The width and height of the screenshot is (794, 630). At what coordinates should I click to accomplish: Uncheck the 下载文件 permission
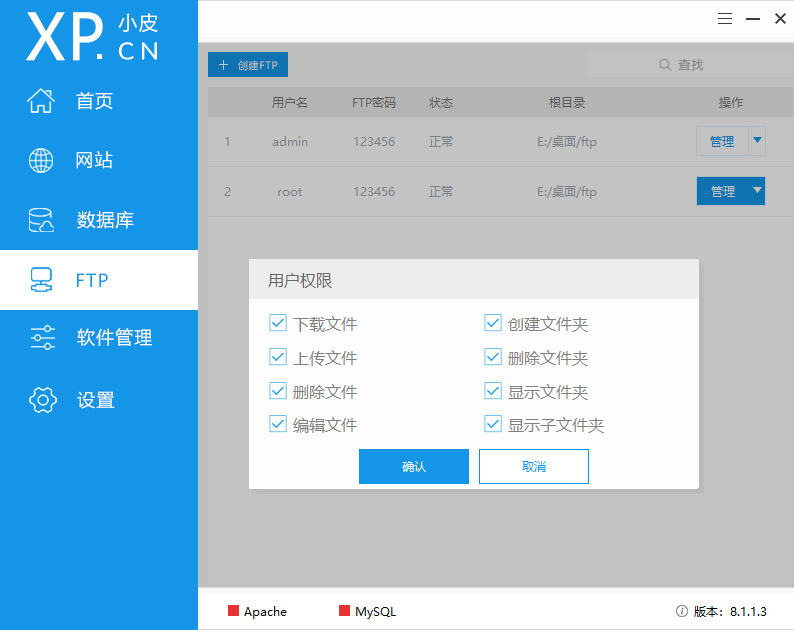coord(278,323)
